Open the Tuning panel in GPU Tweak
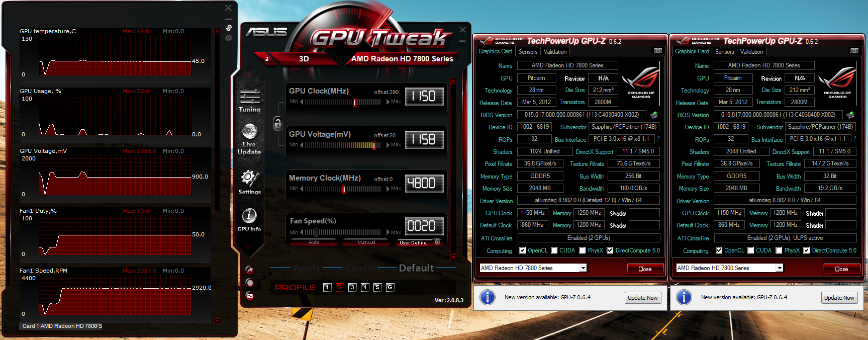This screenshot has height=340, width=868. pos(250,101)
